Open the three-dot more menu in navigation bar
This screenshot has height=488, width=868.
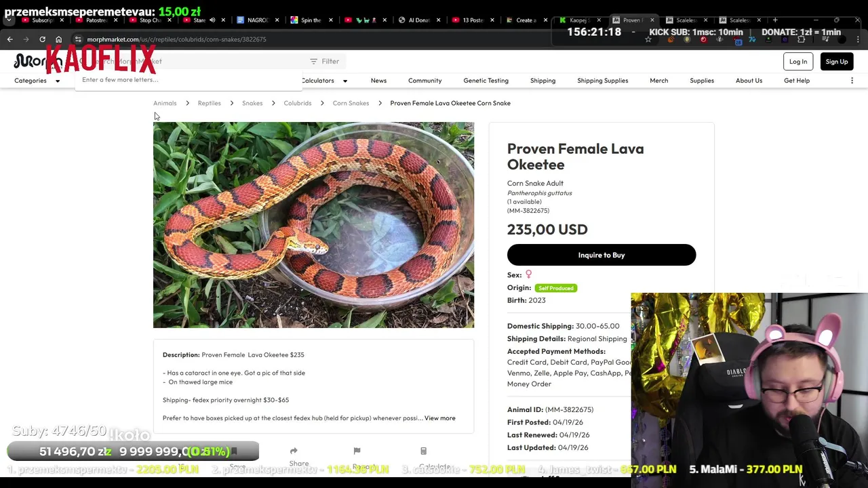(x=852, y=81)
